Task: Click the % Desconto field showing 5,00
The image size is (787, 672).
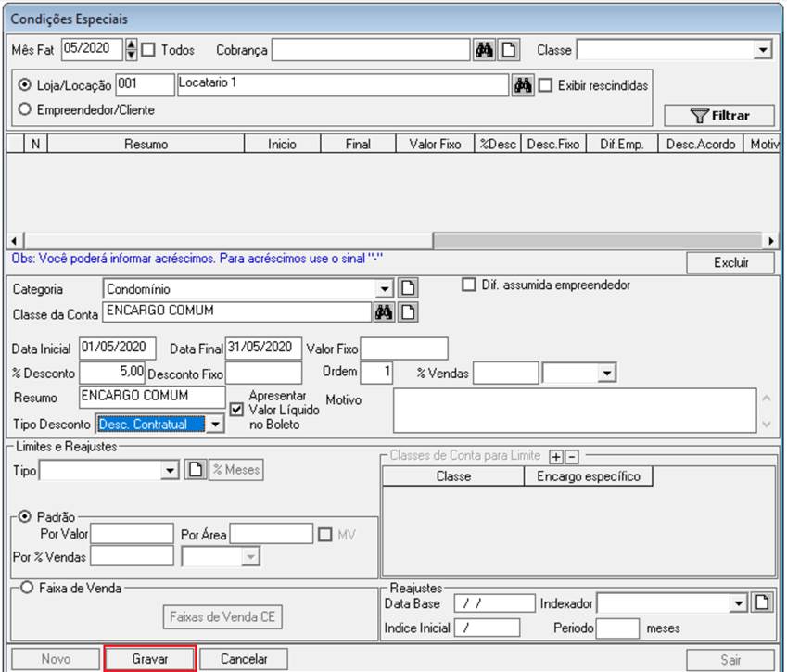Action: pyautogui.click(x=112, y=373)
